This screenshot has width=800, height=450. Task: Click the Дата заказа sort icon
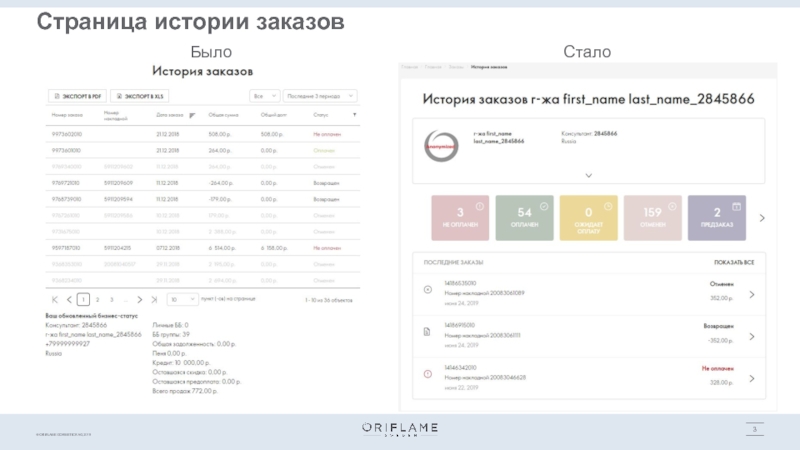click(x=192, y=115)
